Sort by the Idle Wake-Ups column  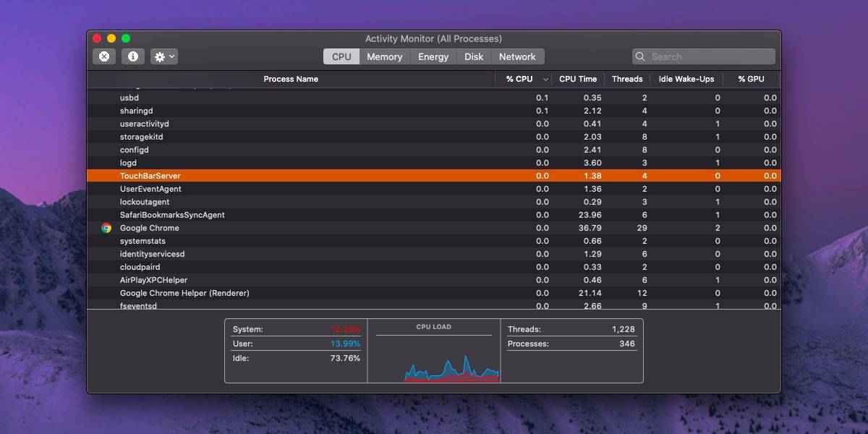686,79
